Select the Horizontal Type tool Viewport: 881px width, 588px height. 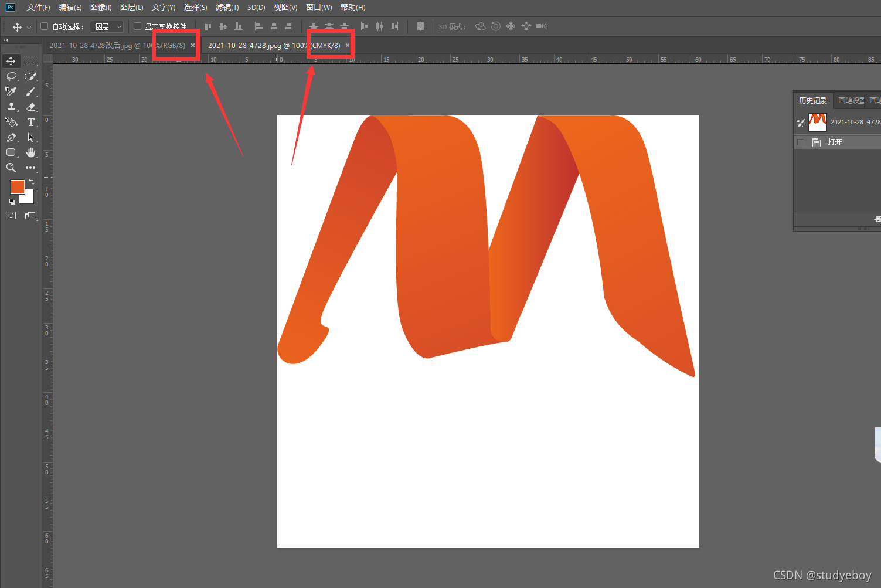click(30, 122)
